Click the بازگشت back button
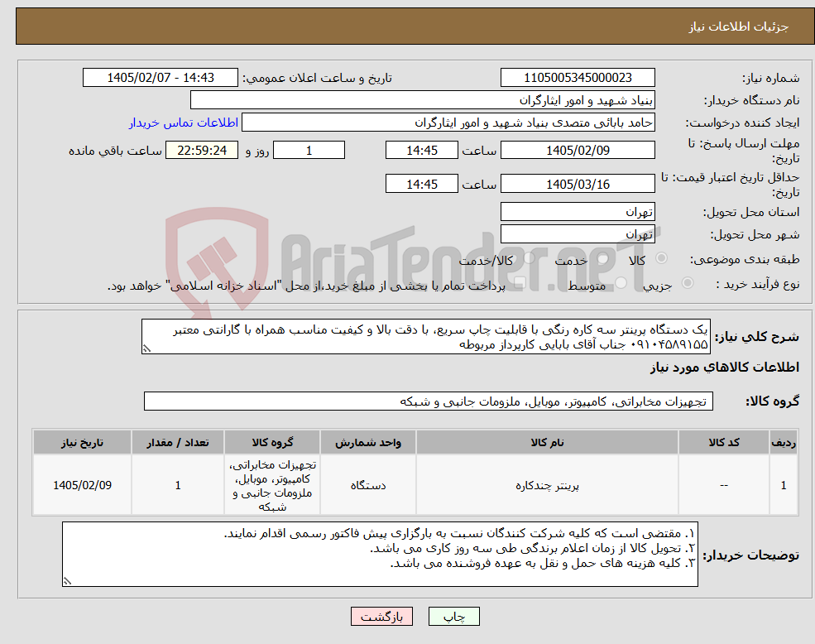Viewport: 815px width, 644px height. click(x=381, y=617)
